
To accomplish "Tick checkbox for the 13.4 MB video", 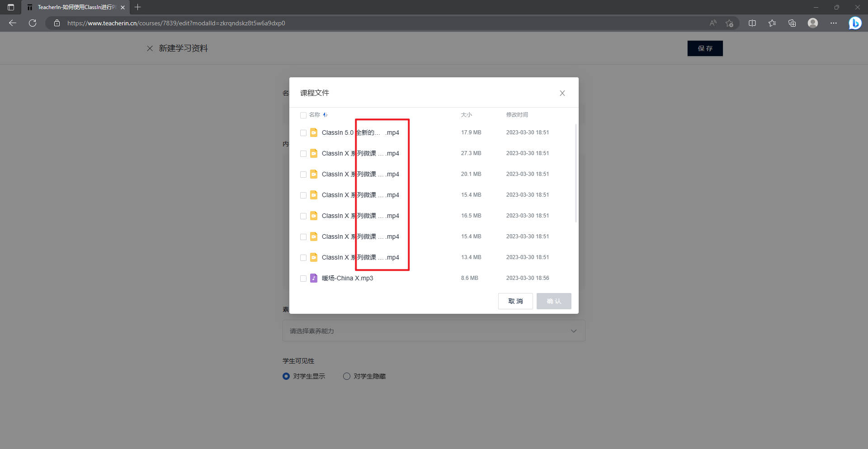I will [303, 258].
